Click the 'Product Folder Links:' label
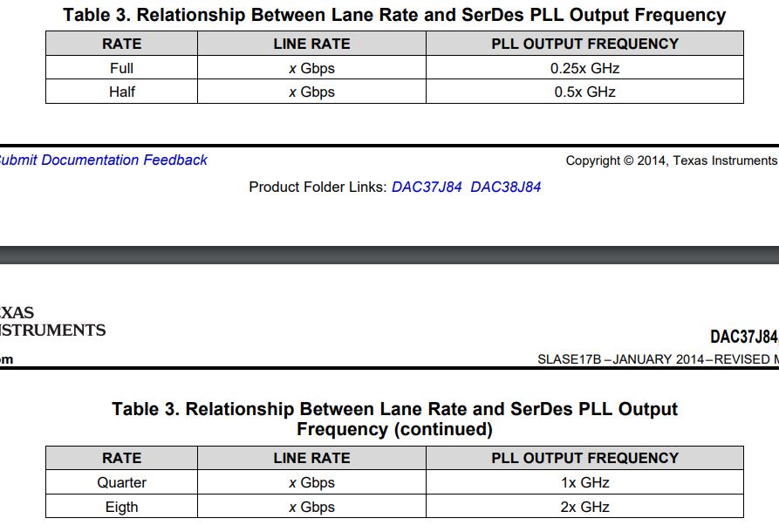The width and height of the screenshot is (779, 532). pos(318,187)
